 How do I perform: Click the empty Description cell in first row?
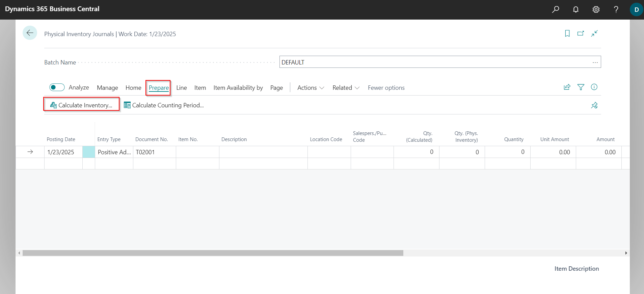263,152
